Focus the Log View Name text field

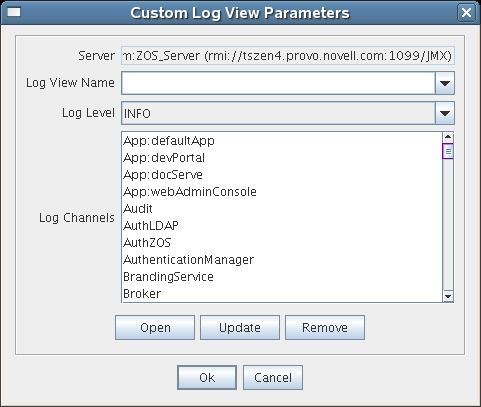(278, 83)
